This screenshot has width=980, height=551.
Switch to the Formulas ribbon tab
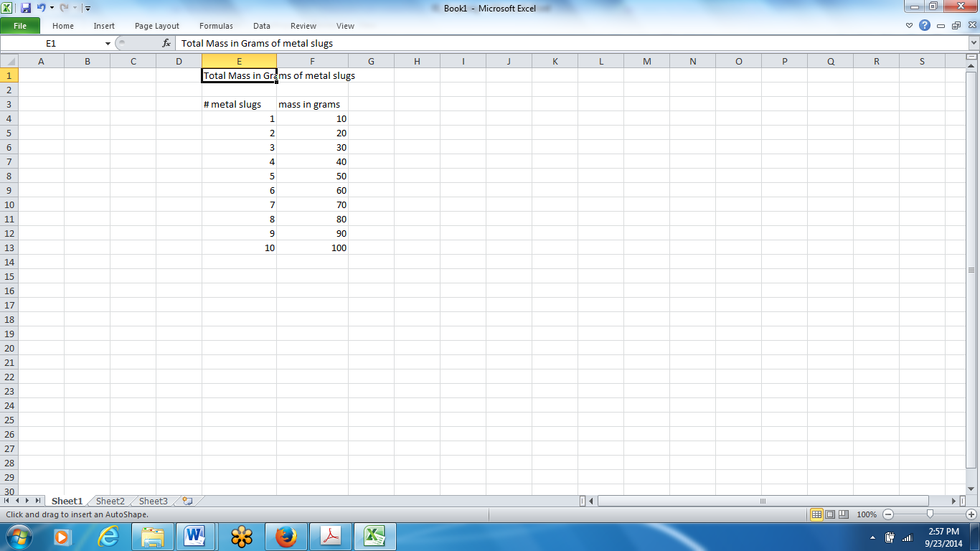coord(216,26)
